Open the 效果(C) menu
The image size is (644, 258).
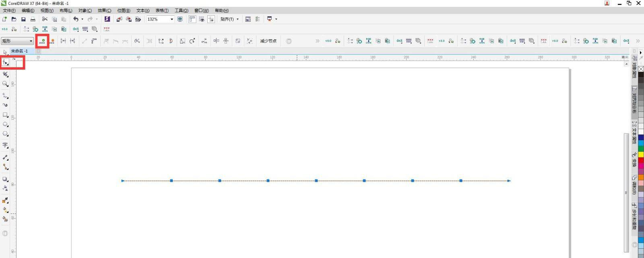[x=104, y=10]
